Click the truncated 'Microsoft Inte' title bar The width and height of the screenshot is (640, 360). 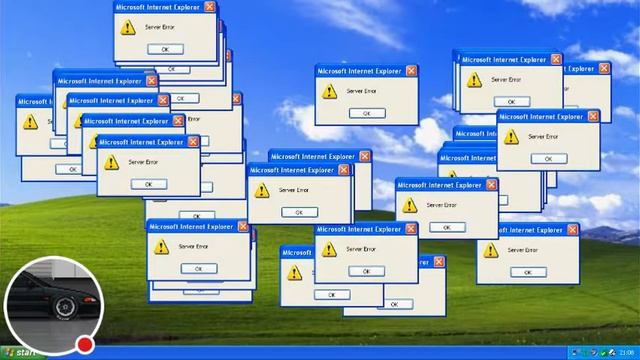point(475,133)
